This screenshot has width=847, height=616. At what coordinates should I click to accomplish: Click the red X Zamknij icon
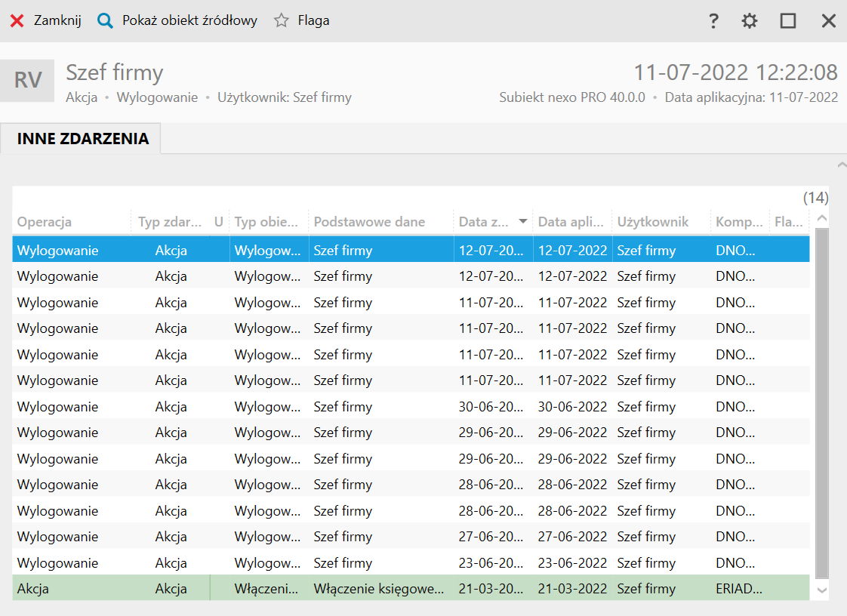(17, 21)
